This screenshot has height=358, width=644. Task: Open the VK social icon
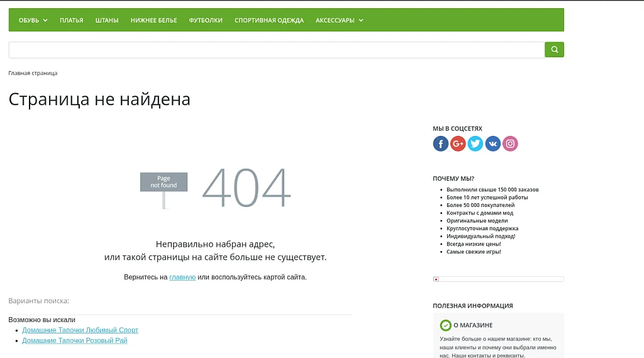click(493, 144)
